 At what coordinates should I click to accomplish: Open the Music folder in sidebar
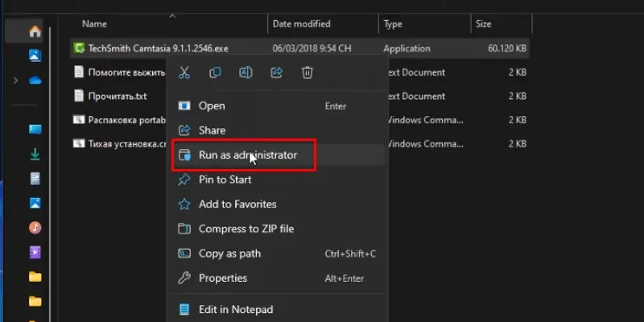tap(35, 227)
